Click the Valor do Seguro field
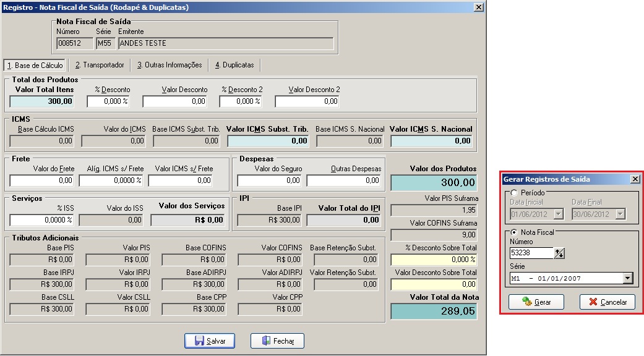The image size is (644, 356). (270, 180)
